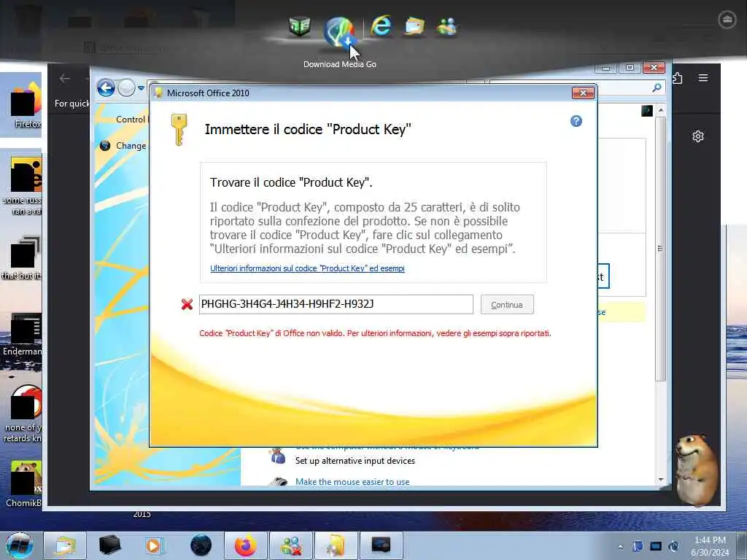
Task: Open Windows Media Player taskbar icon
Action: (x=154, y=545)
